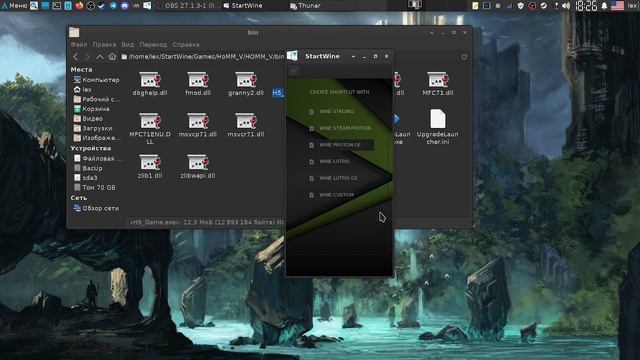This screenshot has height=360, width=640.
Task: Open lex home in Thunar sidebar
Action: tap(83, 89)
